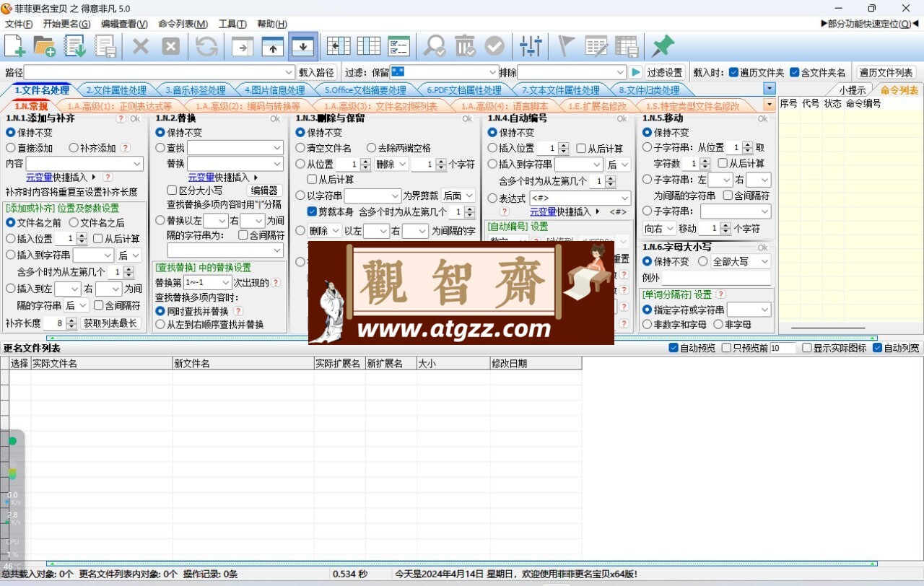
Task: Click the grid with left-arrow icon
Action: tap(339, 46)
